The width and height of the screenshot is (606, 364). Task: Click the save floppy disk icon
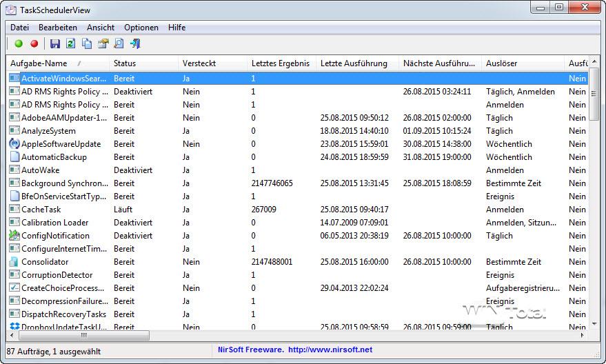(x=55, y=43)
